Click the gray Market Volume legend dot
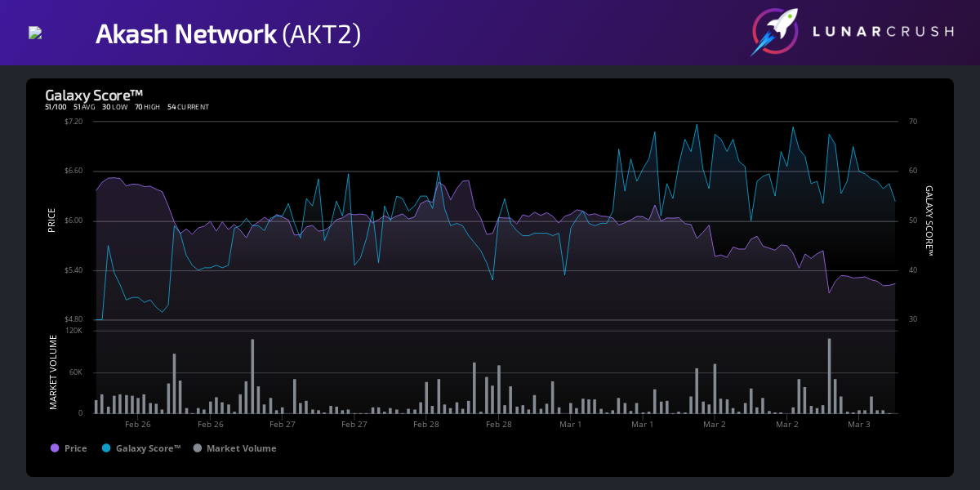The height and width of the screenshot is (490, 980). [x=197, y=448]
